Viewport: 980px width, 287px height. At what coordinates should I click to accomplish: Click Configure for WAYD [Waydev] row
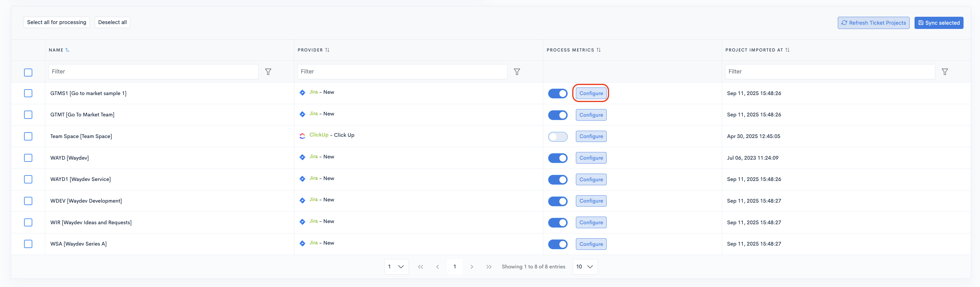pos(591,158)
